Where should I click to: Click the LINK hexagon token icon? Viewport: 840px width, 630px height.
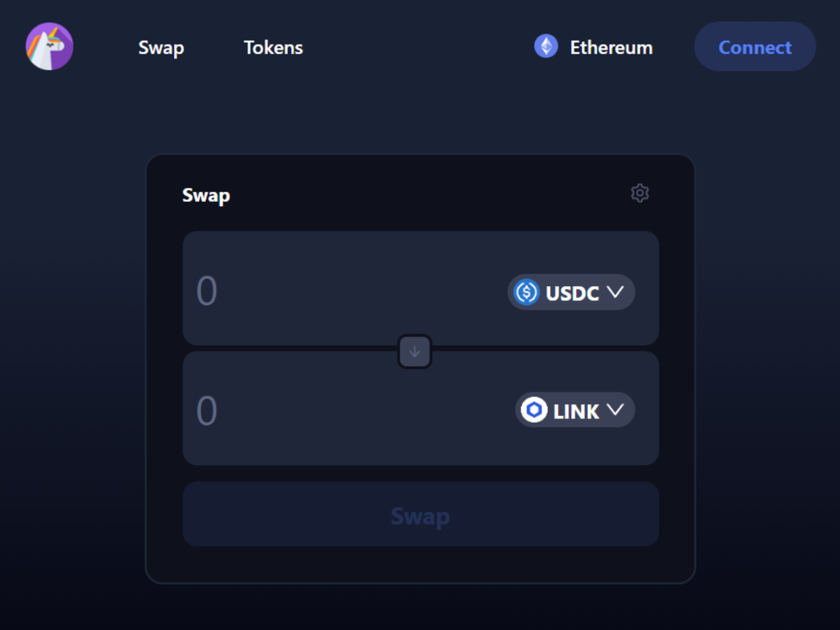coord(534,410)
